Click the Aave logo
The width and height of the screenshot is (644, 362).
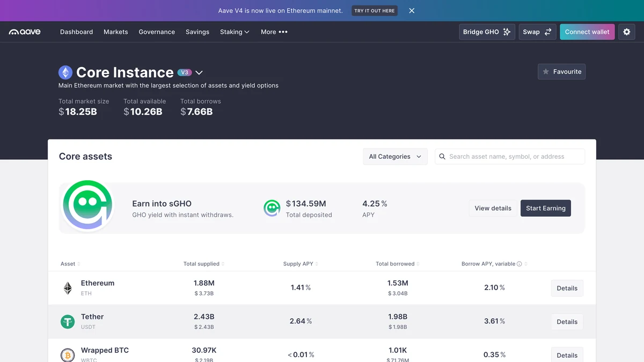tap(25, 32)
